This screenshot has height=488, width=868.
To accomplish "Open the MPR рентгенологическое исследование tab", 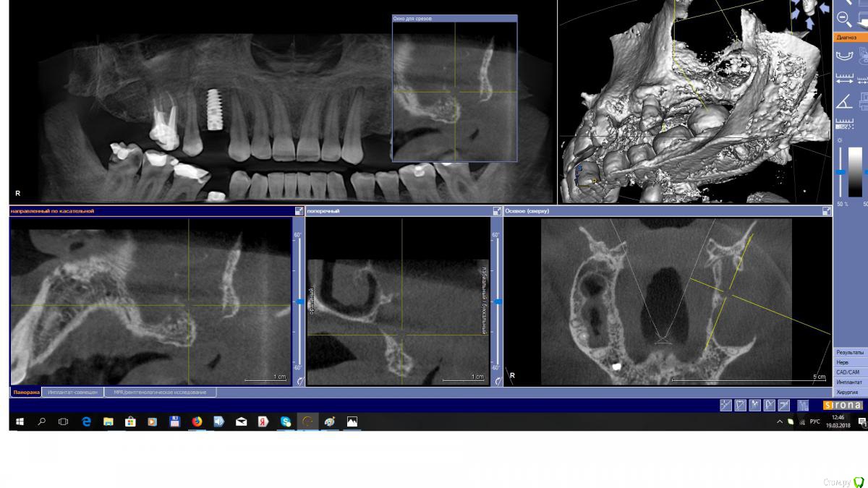I will [x=160, y=392].
